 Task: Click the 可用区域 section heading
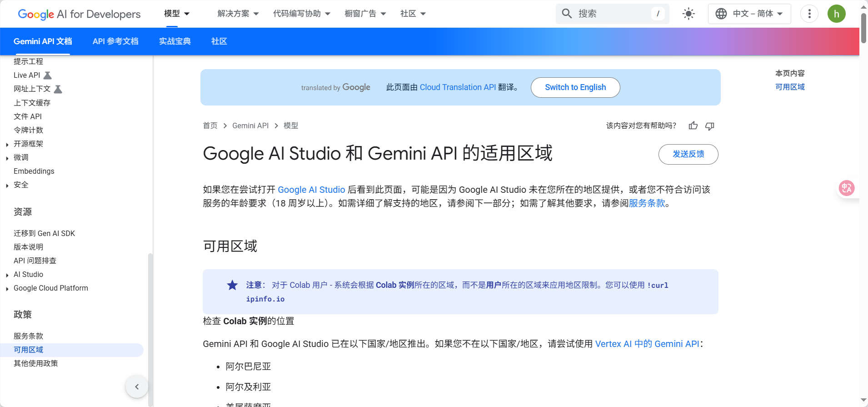tap(230, 246)
